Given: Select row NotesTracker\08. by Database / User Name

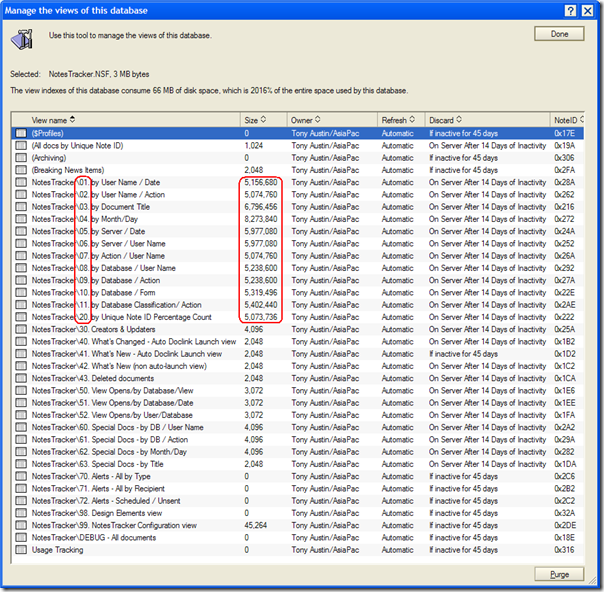Looking at the screenshot, I should [297, 268].
